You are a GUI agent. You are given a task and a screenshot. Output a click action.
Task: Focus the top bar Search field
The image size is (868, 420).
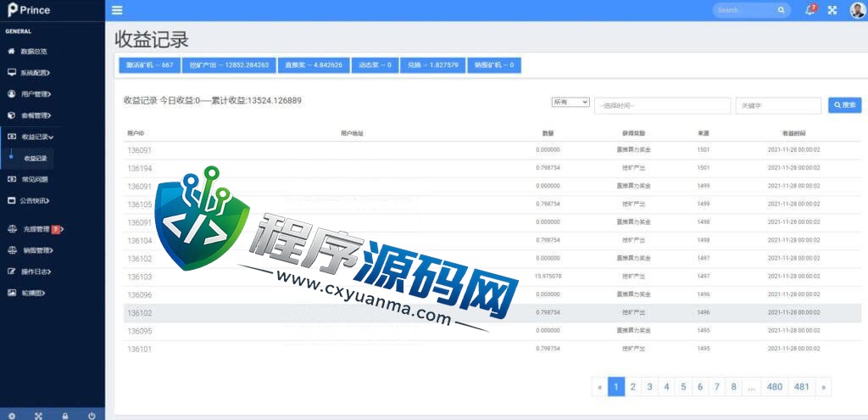click(744, 10)
